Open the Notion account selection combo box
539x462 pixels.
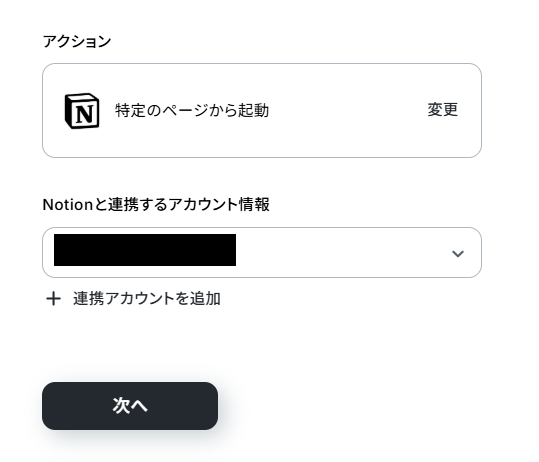[x=262, y=252]
